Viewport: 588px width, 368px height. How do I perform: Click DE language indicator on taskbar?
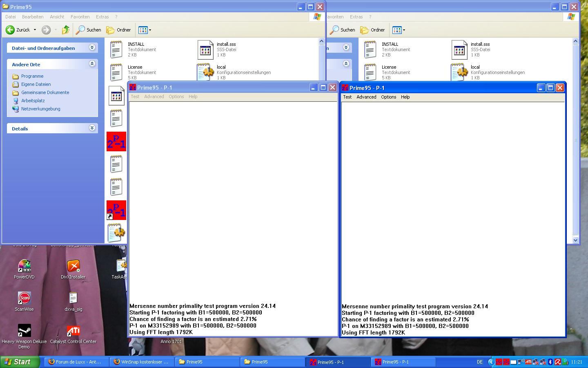pos(480,362)
